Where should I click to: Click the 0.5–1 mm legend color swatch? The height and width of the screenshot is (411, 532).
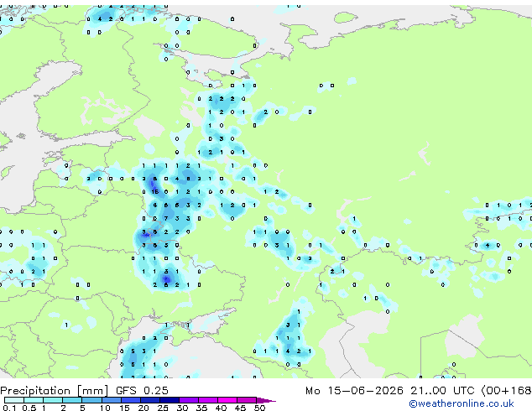34,400
